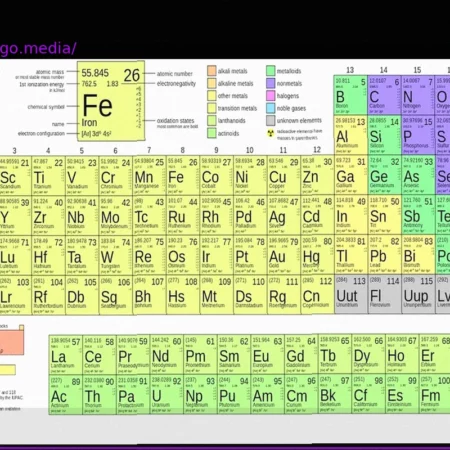Select the noble gases blue swatch
The height and width of the screenshot is (450, 450).
[x=271, y=108]
